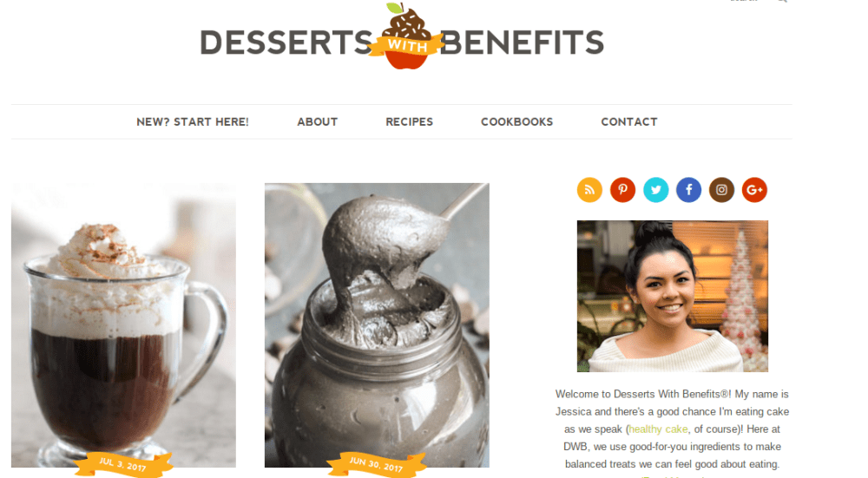The image size is (868, 478).
Task: Open the RSS feed icon
Action: tap(589, 190)
